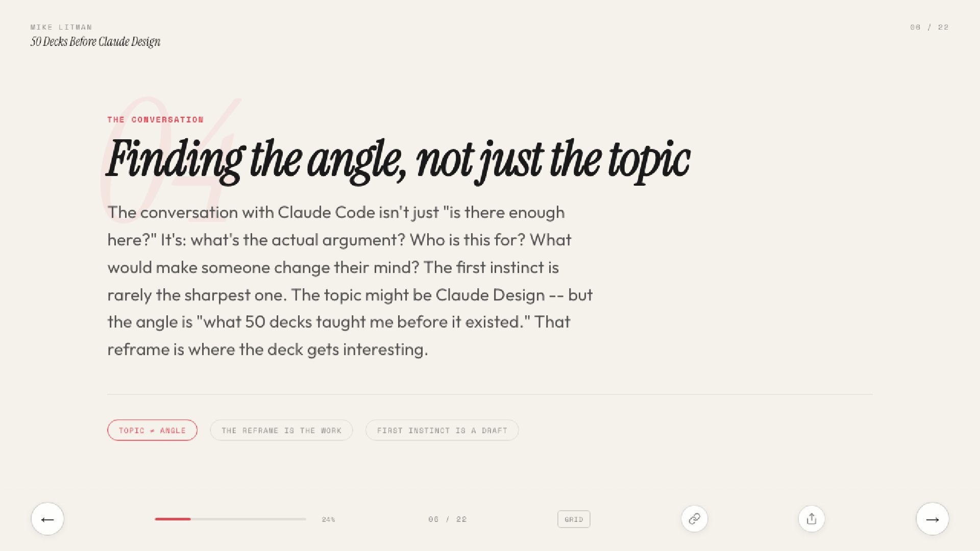Click the body paragraph about Claude Code

click(x=350, y=281)
